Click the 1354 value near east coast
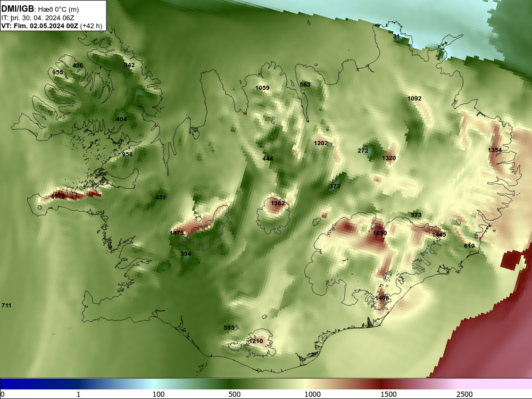 [x=495, y=150]
